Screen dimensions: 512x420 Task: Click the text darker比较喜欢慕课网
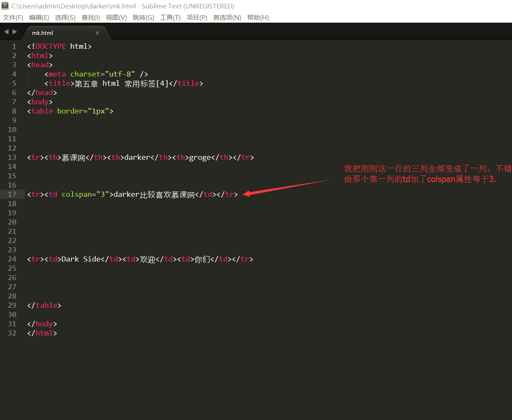[x=154, y=194]
